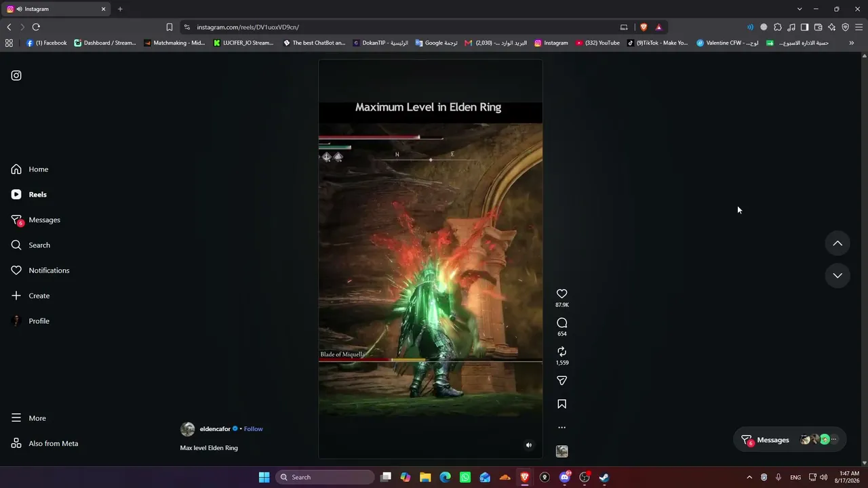Open the browser main hamburger menu
This screenshot has width=868, height=488.
[x=859, y=27]
